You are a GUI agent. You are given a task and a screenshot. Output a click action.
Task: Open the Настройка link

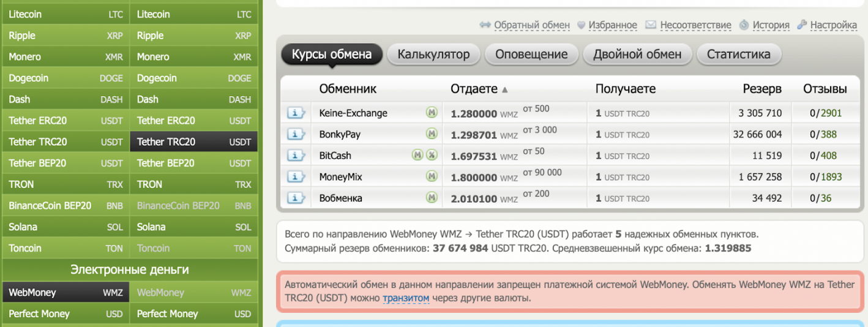click(x=833, y=25)
